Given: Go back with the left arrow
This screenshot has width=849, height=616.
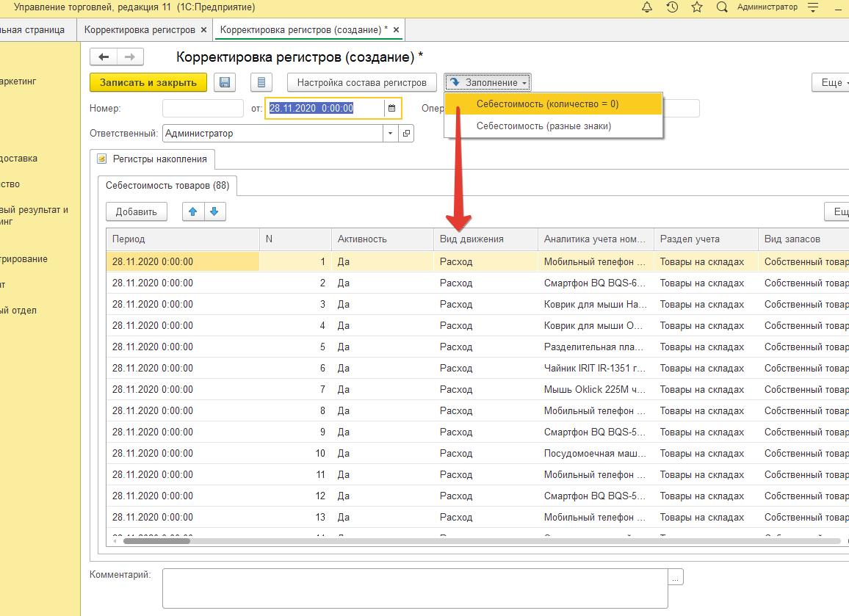Looking at the screenshot, I should [x=104, y=57].
